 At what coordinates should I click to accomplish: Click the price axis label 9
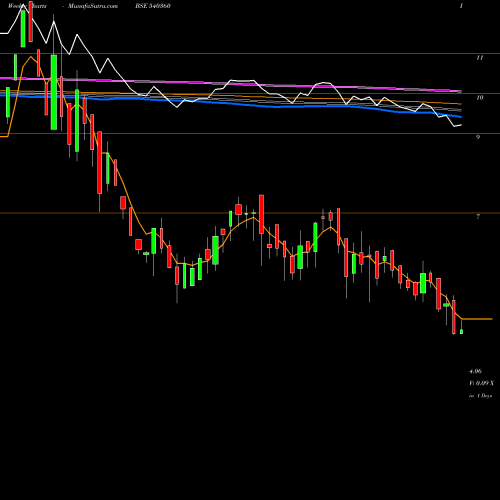(x=478, y=137)
